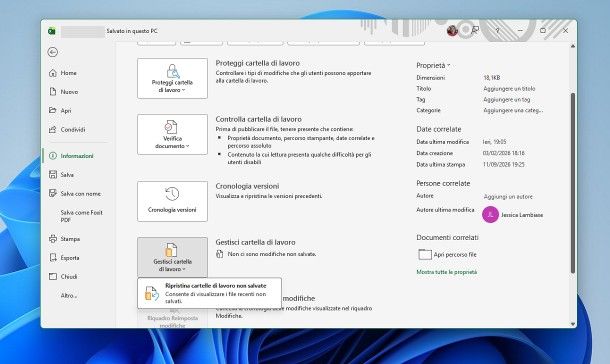Click Non ci sono modifiche non salvate text

pos(272,254)
